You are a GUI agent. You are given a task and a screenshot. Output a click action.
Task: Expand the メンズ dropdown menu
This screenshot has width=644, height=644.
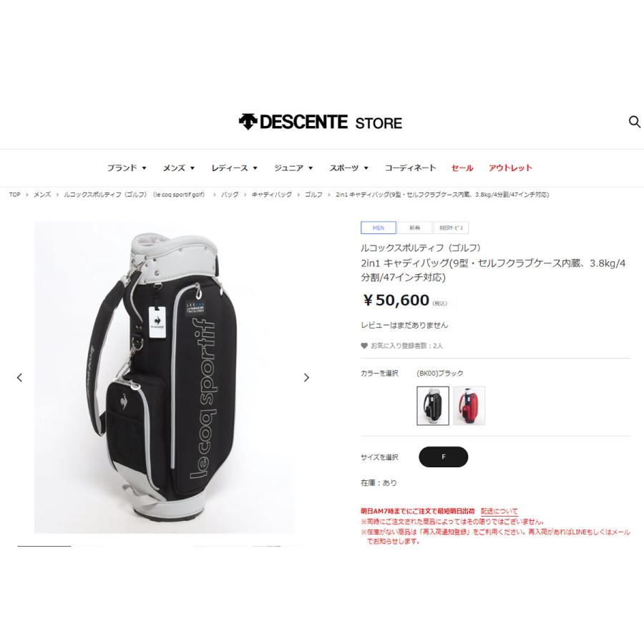click(179, 168)
